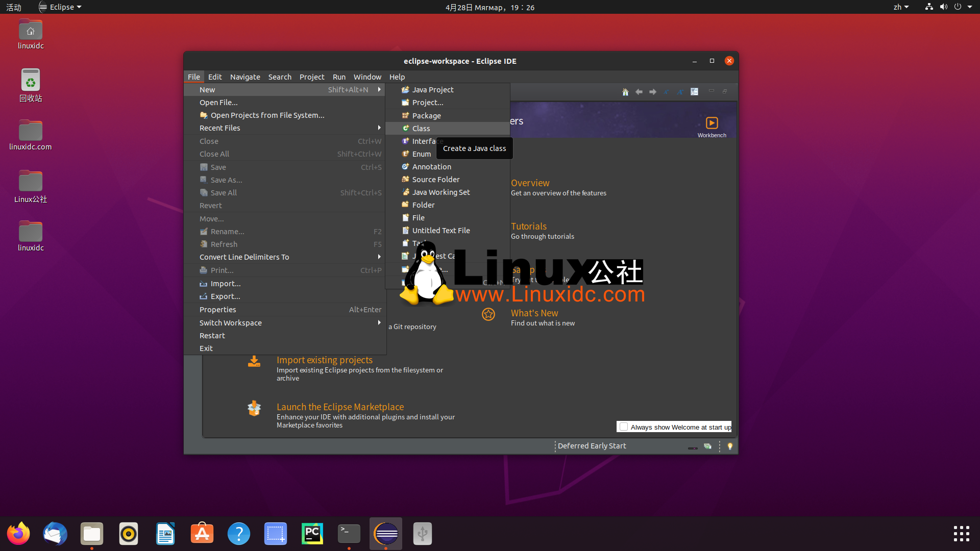Click the Import... menu entry

tap(285, 284)
